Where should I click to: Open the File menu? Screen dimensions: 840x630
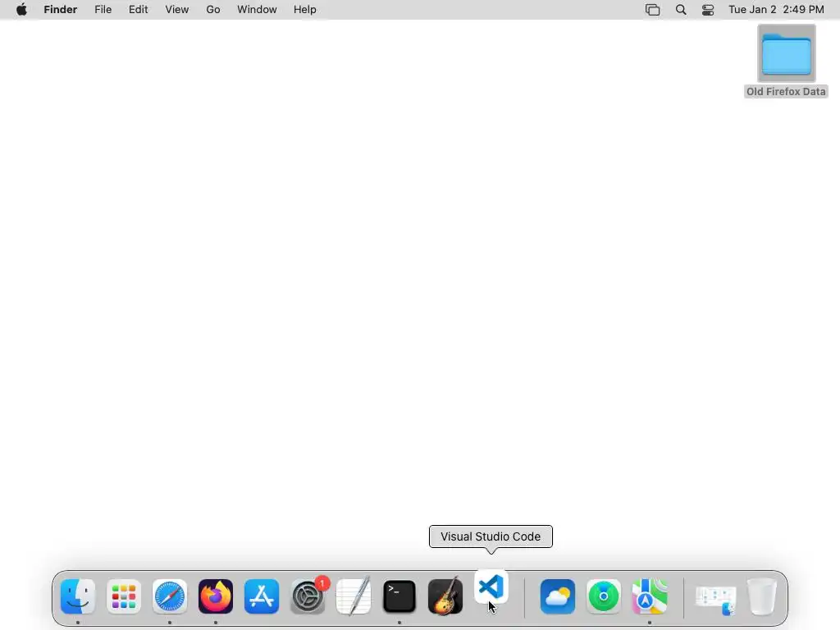[x=103, y=10]
